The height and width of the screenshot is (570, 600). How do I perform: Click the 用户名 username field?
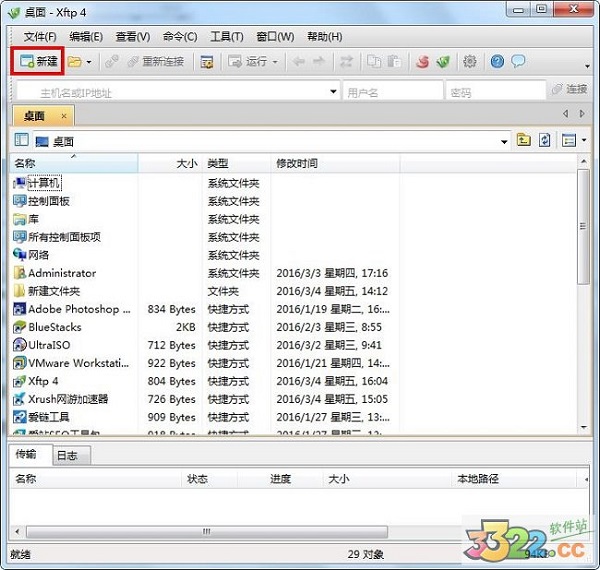click(393, 92)
